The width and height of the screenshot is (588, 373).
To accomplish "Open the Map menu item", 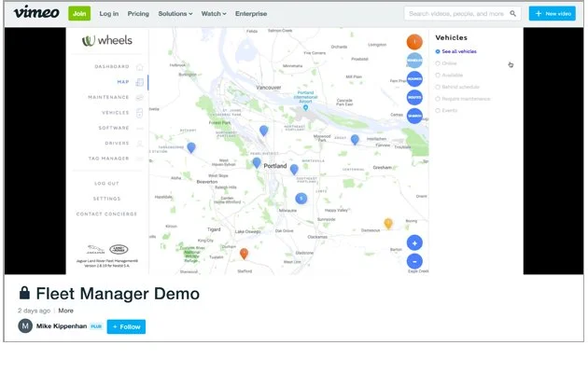I will pos(123,82).
